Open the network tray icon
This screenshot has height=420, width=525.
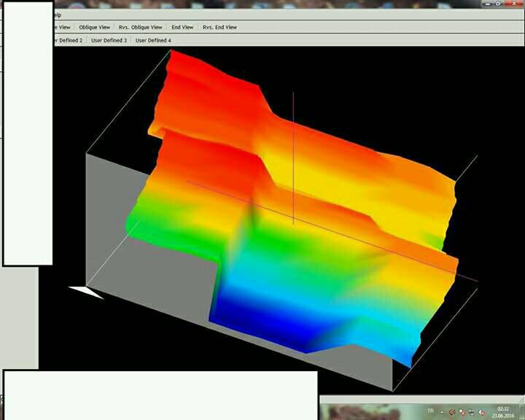point(472,412)
